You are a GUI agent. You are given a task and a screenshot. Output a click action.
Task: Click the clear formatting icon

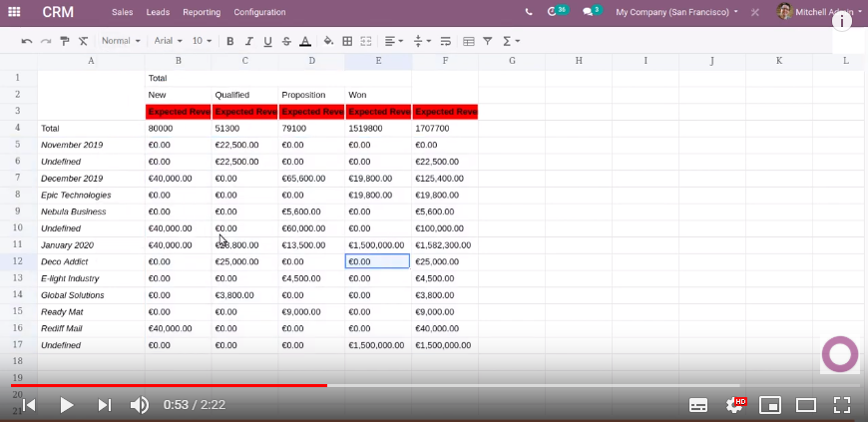83,41
